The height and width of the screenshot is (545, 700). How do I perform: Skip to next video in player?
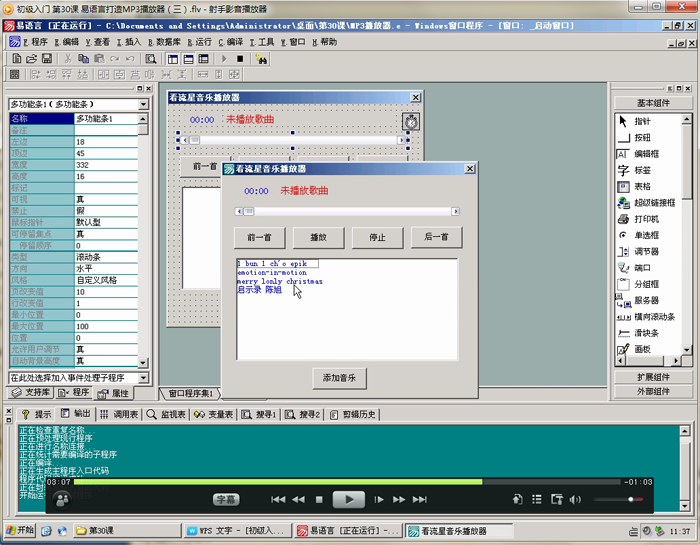419,499
